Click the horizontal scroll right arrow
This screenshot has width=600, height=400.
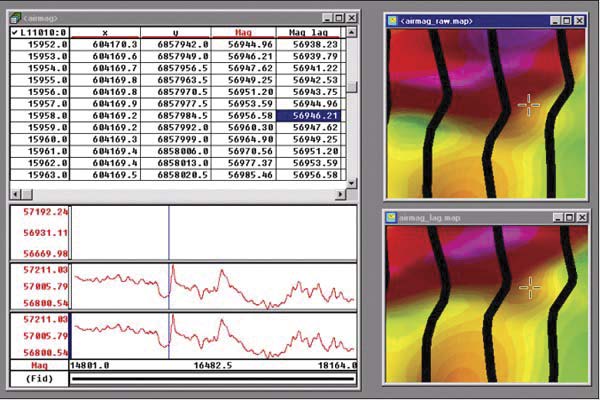(x=340, y=194)
